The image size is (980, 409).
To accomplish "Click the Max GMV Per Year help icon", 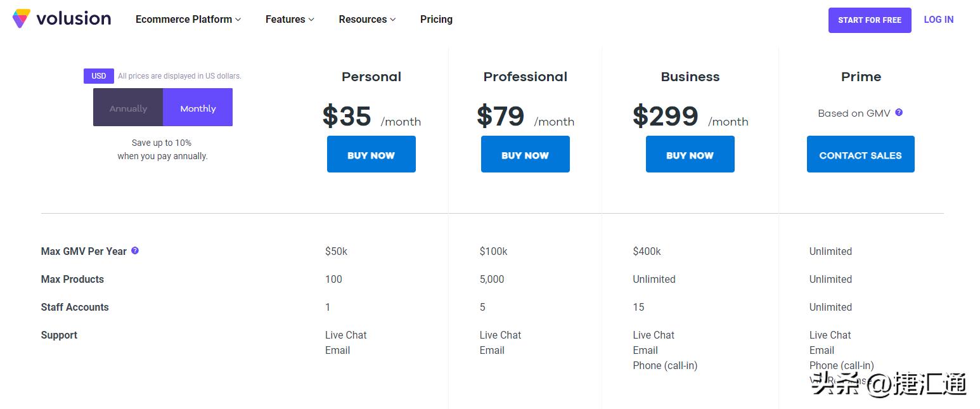I will click(135, 250).
